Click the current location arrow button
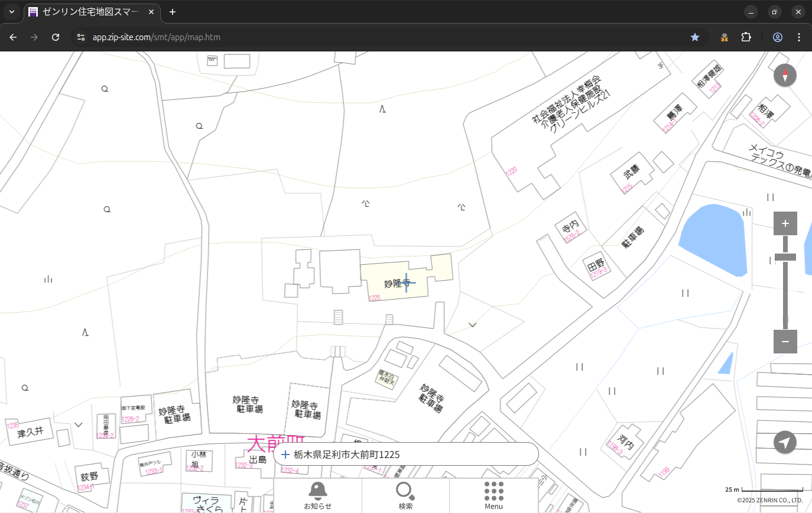The height and width of the screenshot is (513, 812). tap(785, 442)
